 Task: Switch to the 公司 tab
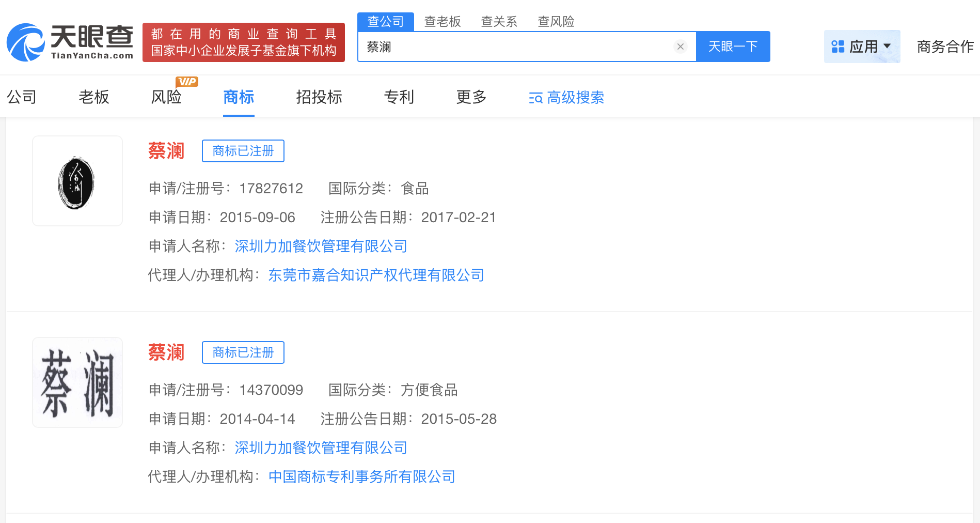[22, 97]
